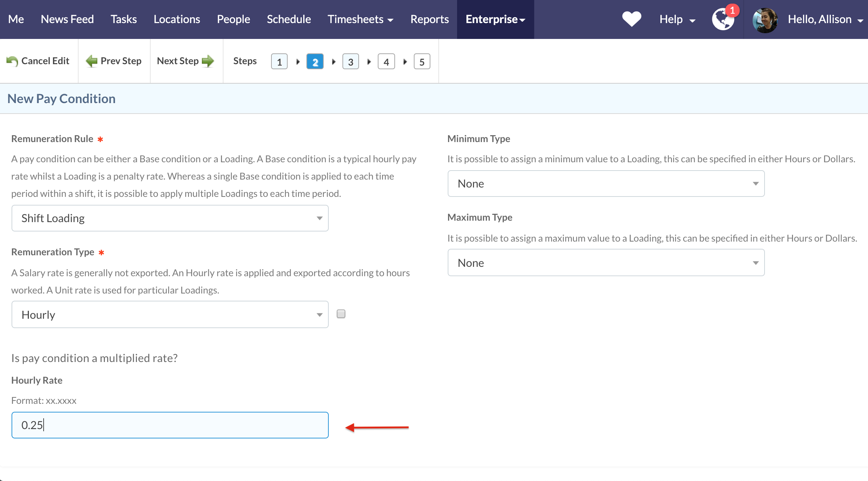Tick the checkbox beside Remuneration Type
868x481 pixels.
[x=341, y=314]
